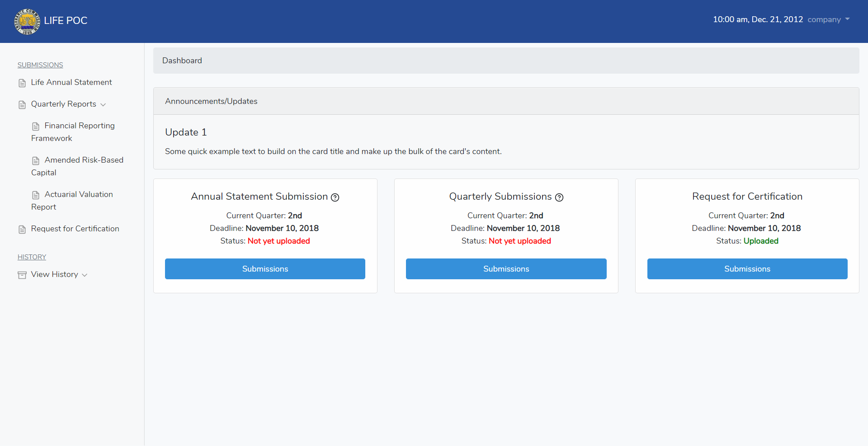Click Current Quarter in the Annual Statement card

(264, 216)
